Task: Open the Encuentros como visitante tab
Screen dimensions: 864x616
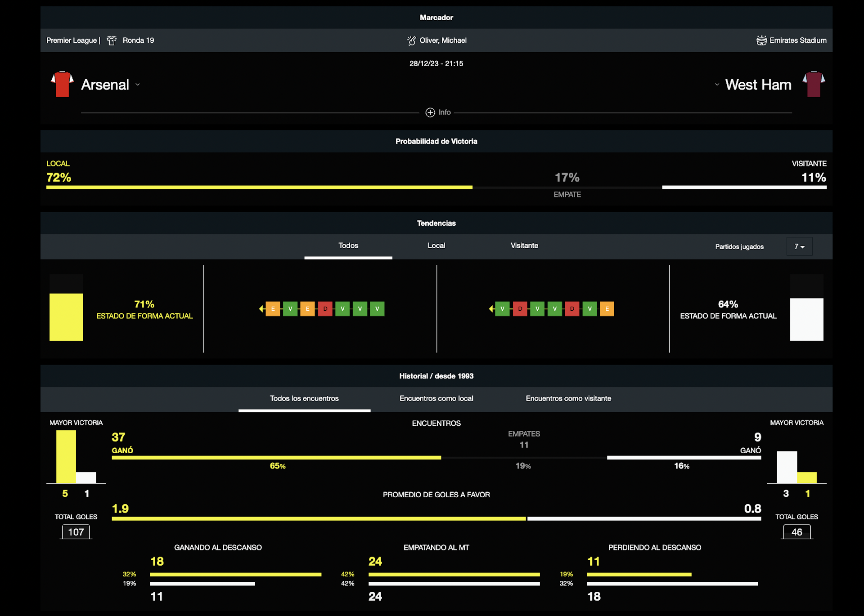Action: coord(568,399)
